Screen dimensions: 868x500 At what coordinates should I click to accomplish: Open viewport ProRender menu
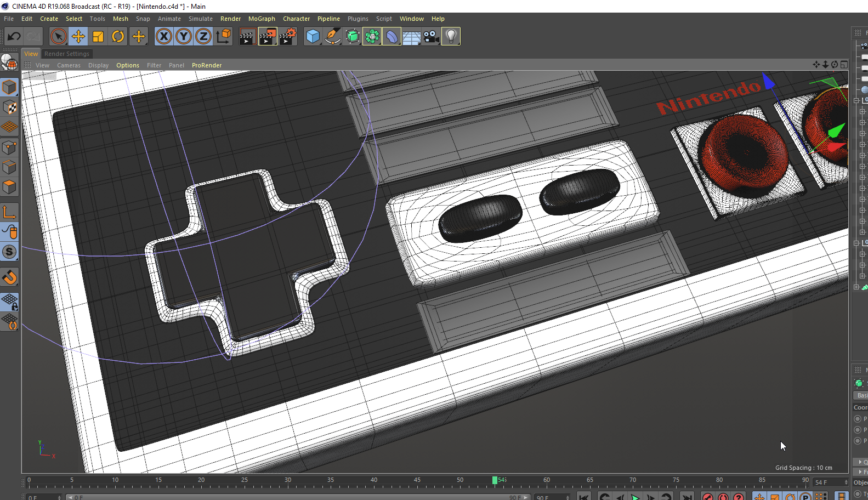(207, 65)
